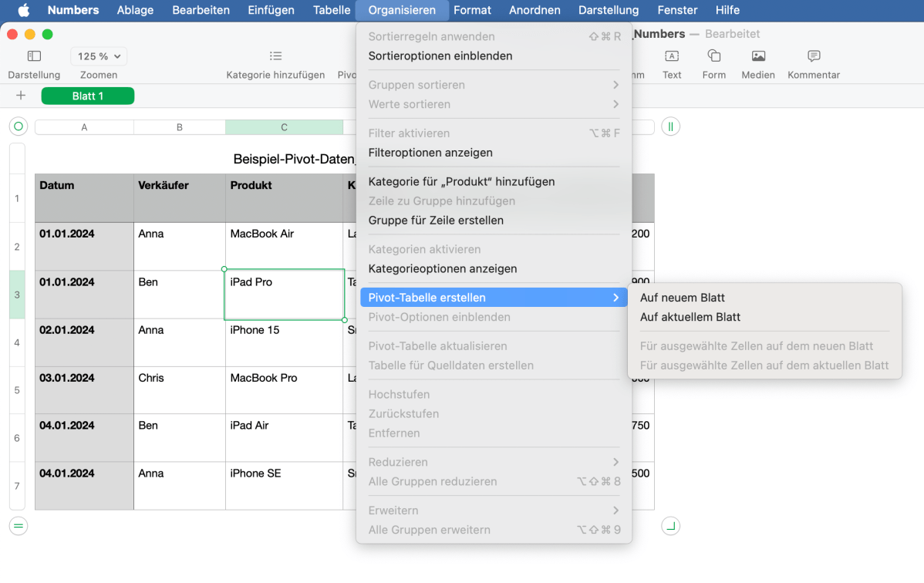
Task: Select column B header
Action: coord(180,127)
